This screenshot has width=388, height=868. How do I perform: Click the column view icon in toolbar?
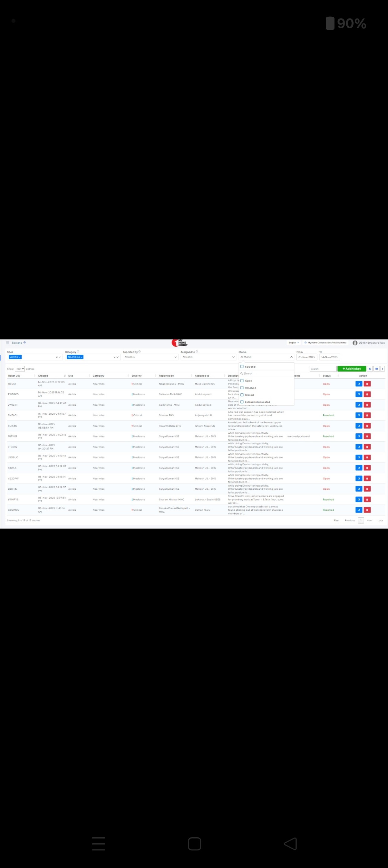(376, 369)
